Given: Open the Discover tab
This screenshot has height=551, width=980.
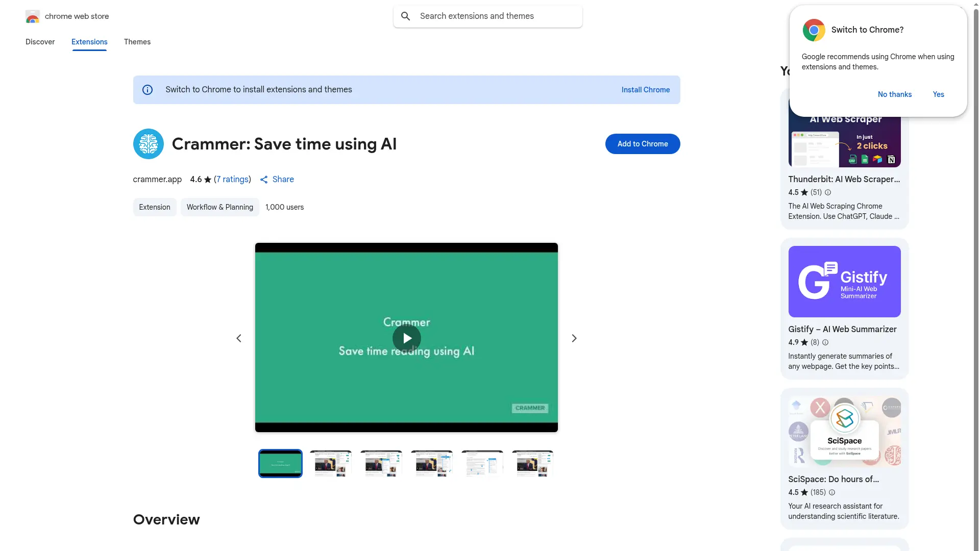Looking at the screenshot, I should [40, 42].
